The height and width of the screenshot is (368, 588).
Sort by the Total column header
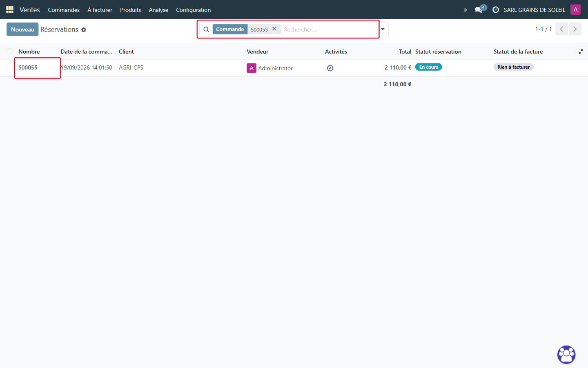(x=405, y=52)
